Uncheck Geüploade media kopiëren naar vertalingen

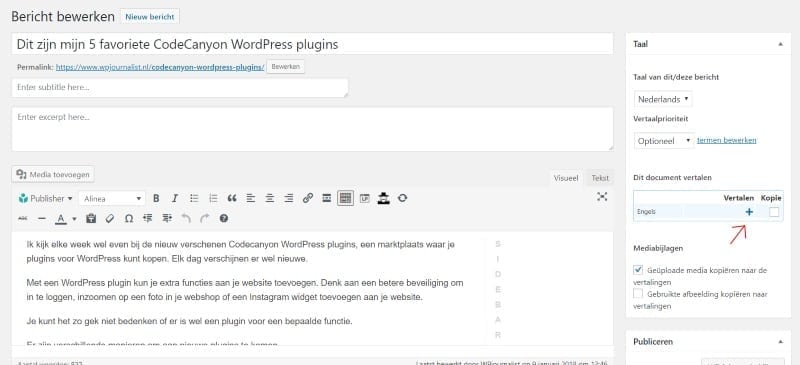638,270
